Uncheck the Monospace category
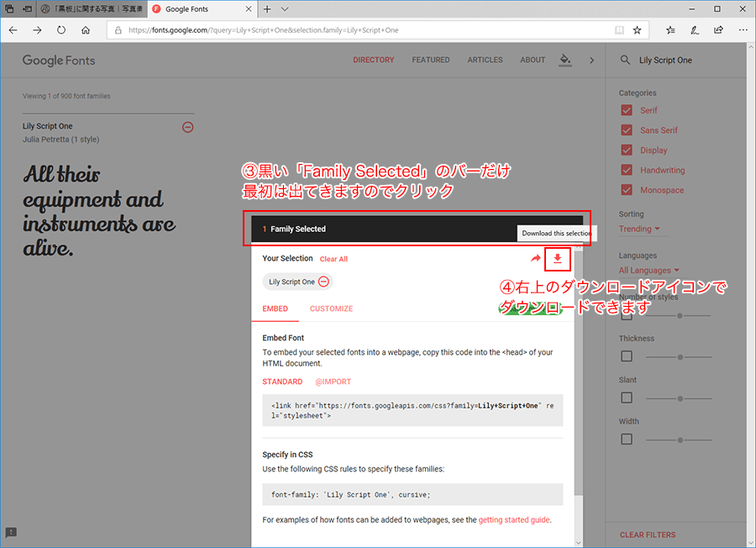The width and height of the screenshot is (756, 548). click(x=627, y=190)
